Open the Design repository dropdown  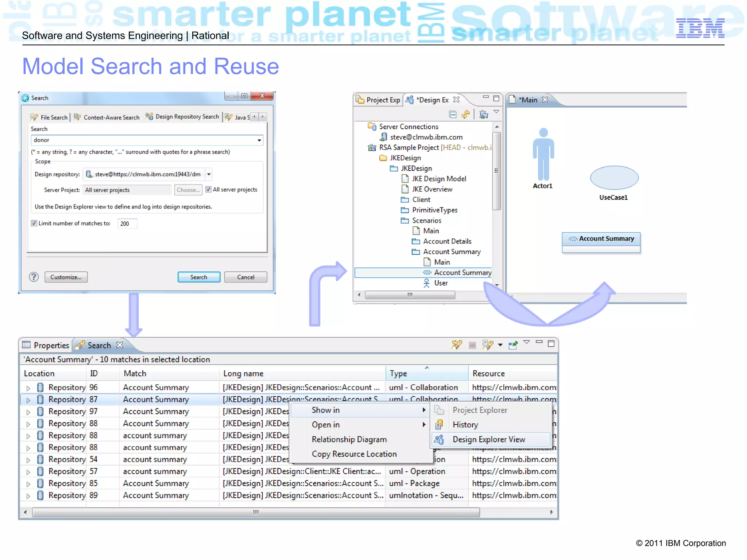(x=209, y=174)
